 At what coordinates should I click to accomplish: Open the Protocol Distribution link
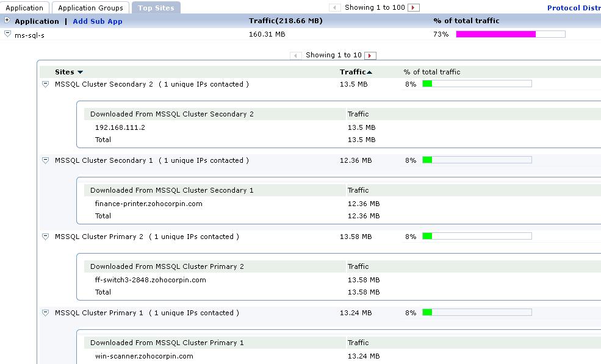pyautogui.click(x=574, y=8)
